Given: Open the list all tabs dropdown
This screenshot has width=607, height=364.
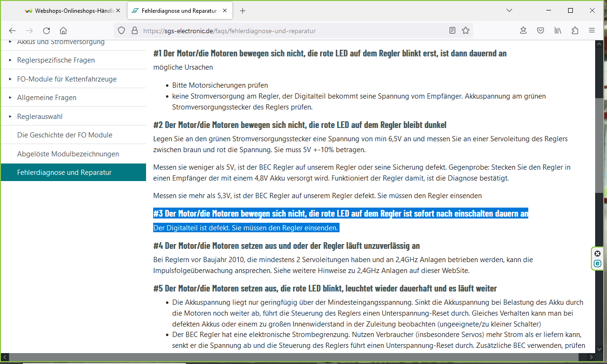Looking at the screenshot, I should point(509,10).
